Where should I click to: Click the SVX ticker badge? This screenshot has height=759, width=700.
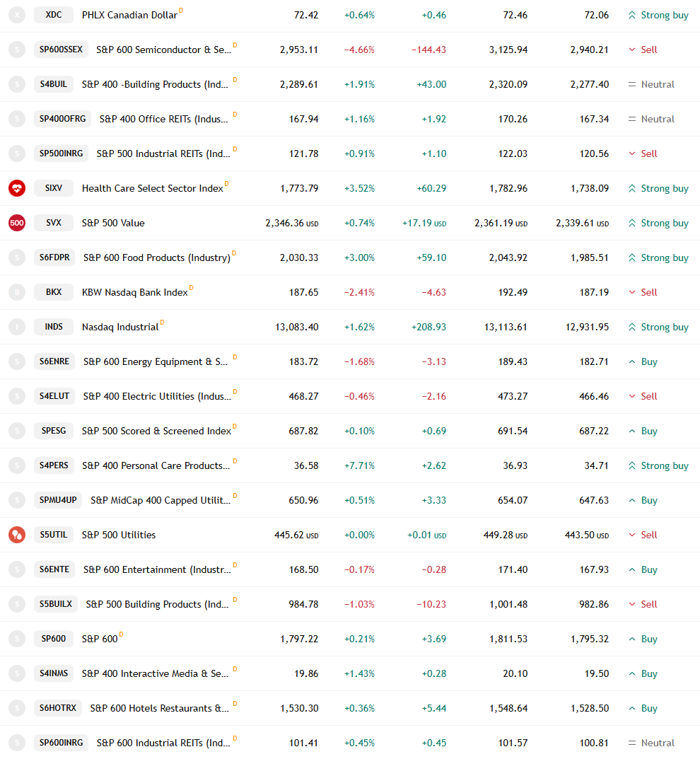(x=54, y=223)
